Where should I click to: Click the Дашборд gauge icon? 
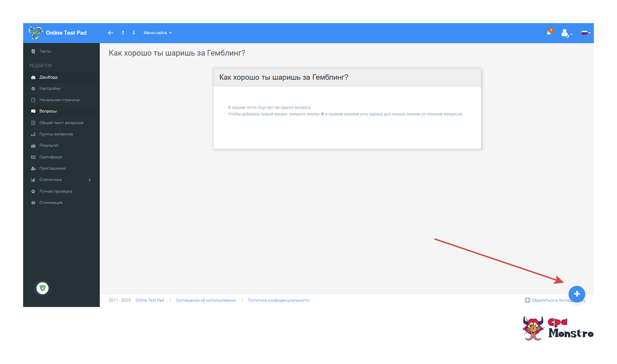[x=33, y=77]
